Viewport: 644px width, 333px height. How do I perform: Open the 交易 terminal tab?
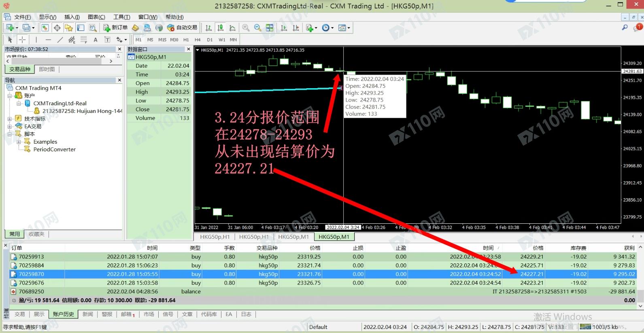(x=20, y=314)
